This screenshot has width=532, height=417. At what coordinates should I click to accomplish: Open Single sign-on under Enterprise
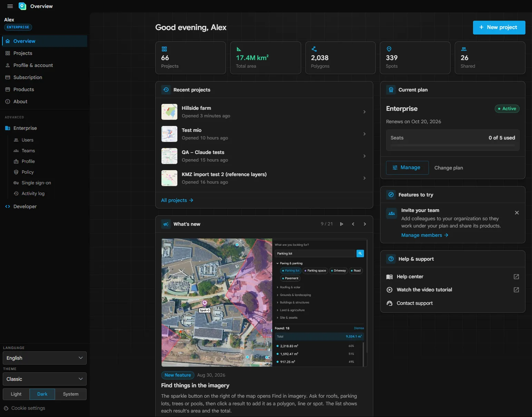pyautogui.click(x=36, y=183)
